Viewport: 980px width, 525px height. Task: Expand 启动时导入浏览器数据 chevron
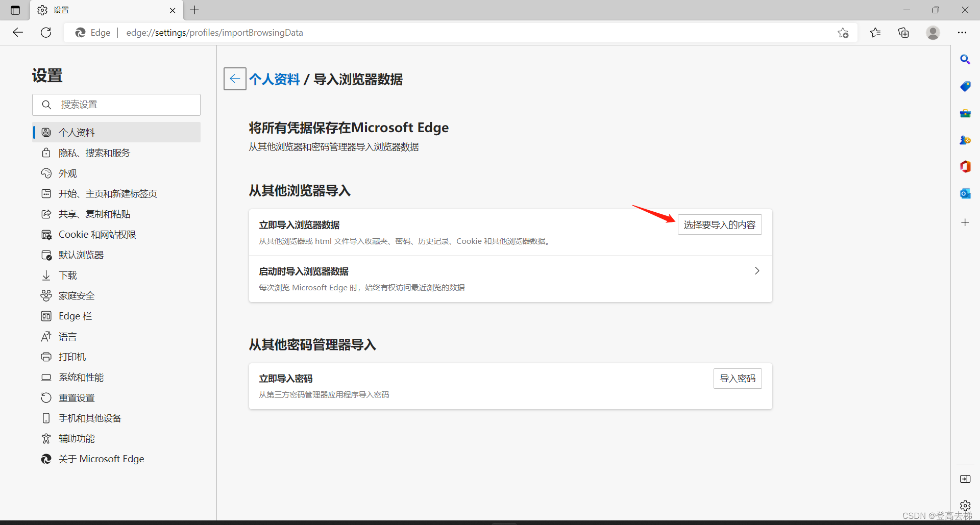tap(757, 271)
